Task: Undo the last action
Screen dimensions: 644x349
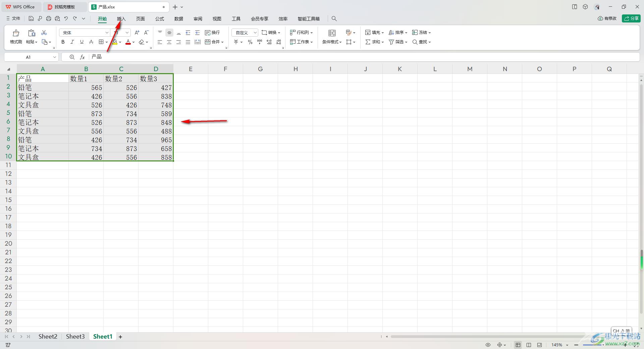Action: pos(66,19)
